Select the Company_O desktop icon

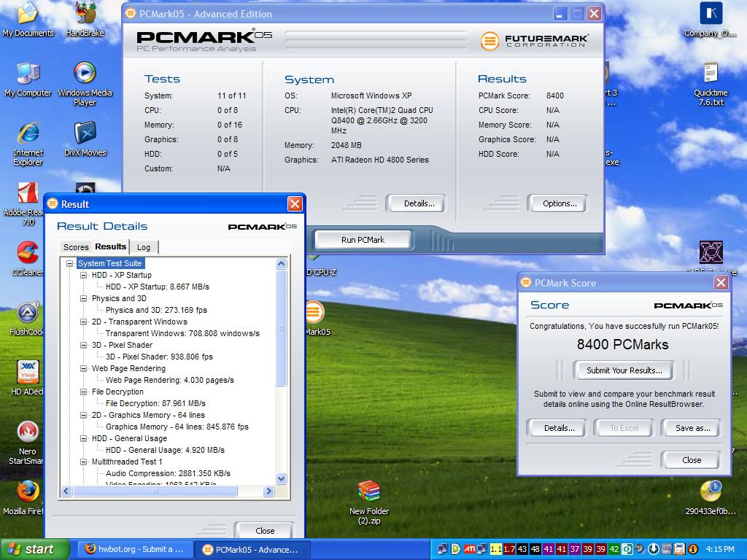click(711, 19)
